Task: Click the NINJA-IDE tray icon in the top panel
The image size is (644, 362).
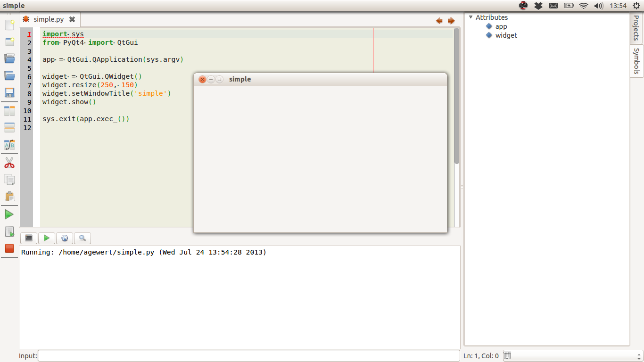Action: point(523,6)
